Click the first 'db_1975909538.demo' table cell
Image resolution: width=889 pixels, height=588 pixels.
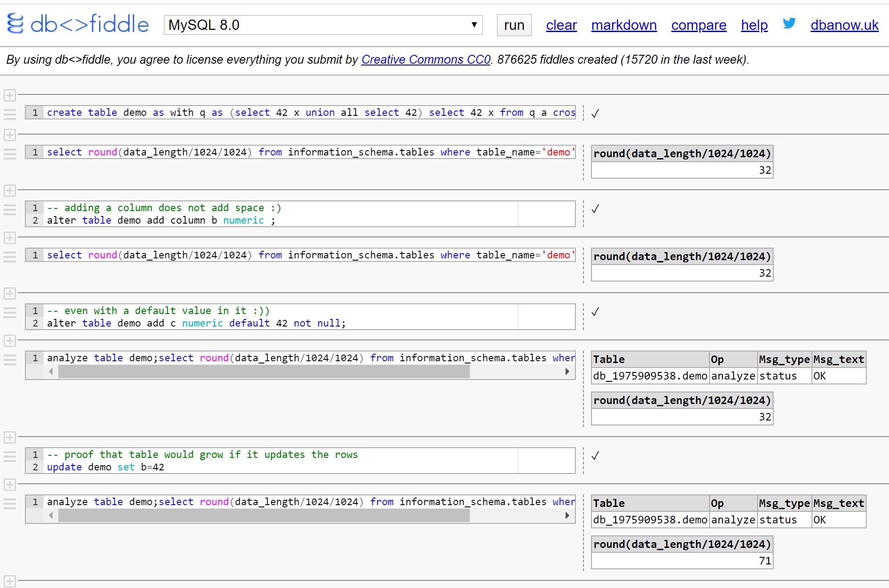[x=650, y=376]
